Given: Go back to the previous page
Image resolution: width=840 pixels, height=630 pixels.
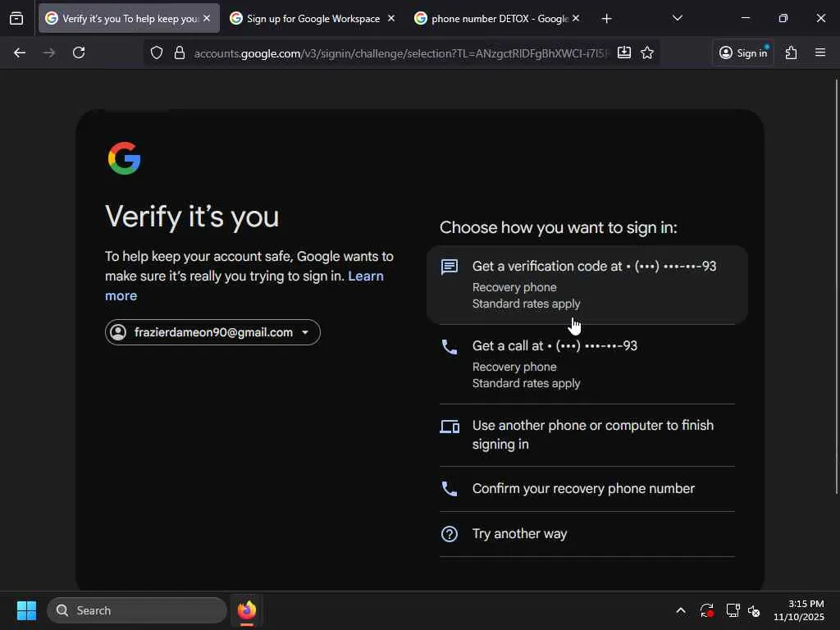Looking at the screenshot, I should pyautogui.click(x=20, y=52).
